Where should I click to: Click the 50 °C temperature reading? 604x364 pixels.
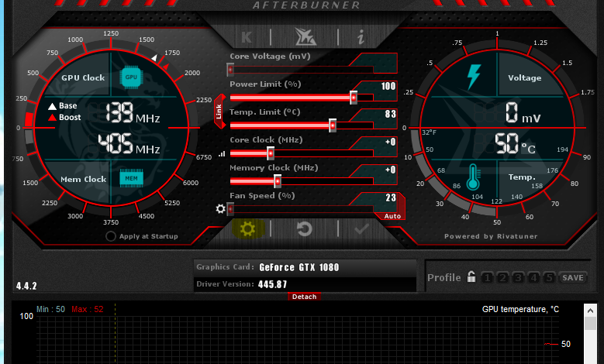click(515, 143)
